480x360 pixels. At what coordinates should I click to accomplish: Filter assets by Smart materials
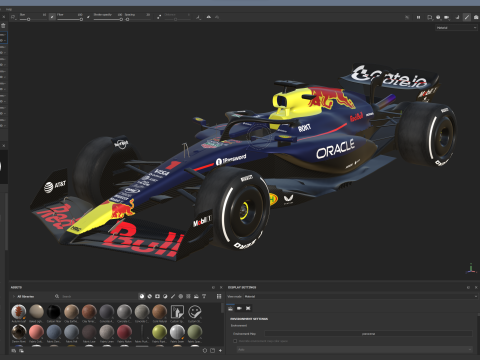point(150,296)
